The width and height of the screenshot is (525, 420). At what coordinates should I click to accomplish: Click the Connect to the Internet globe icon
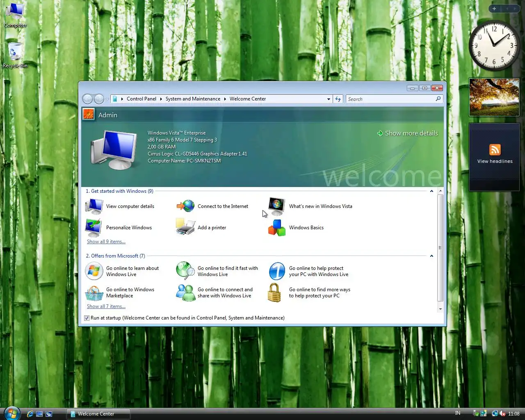point(185,206)
